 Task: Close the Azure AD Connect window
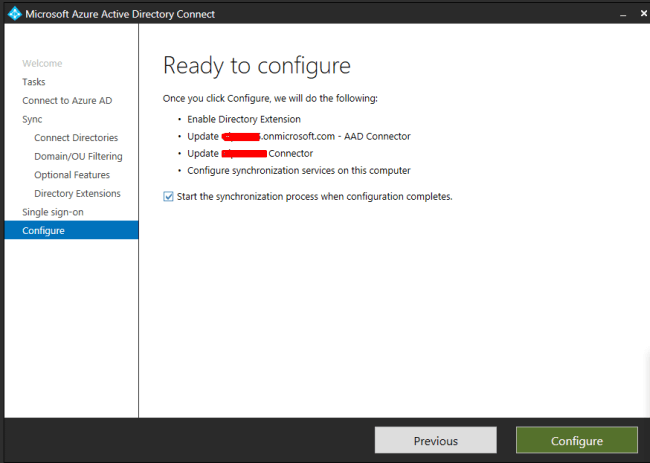pyautogui.click(x=644, y=14)
